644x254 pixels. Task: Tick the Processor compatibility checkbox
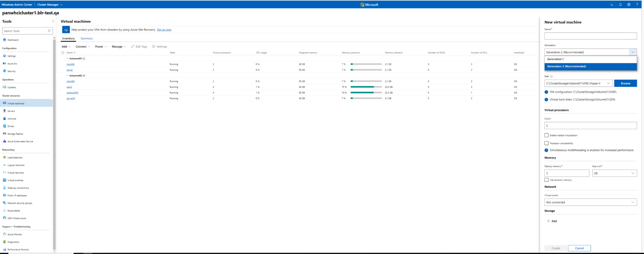pyautogui.click(x=546, y=143)
